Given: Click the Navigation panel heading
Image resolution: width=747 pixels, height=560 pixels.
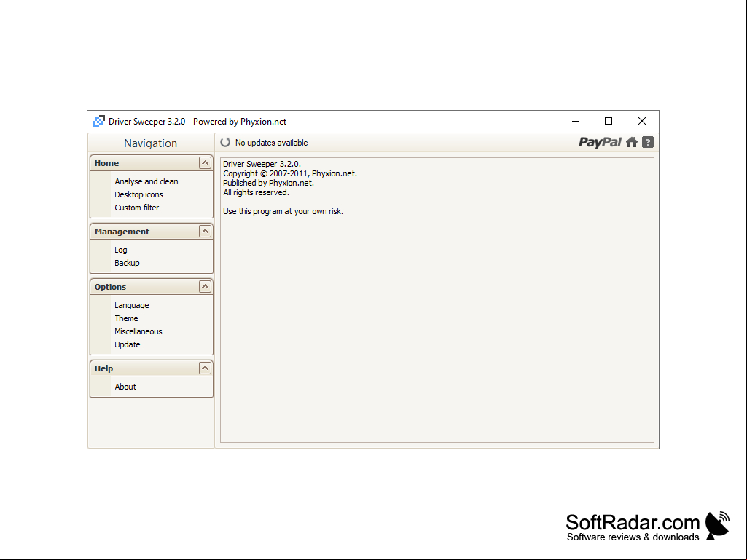Looking at the screenshot, I should (x=151, y=143).
